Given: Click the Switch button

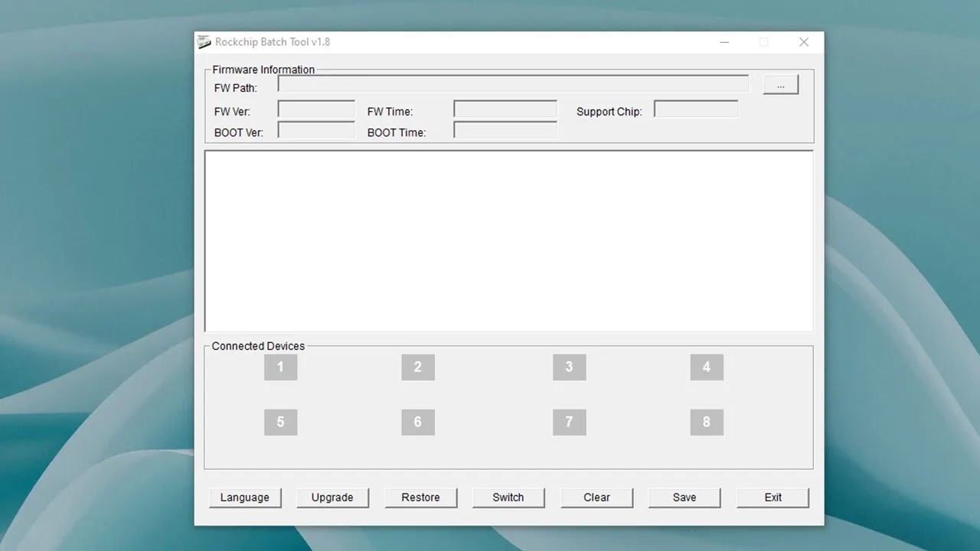Looking at the screenshot, I should point(508,497).
